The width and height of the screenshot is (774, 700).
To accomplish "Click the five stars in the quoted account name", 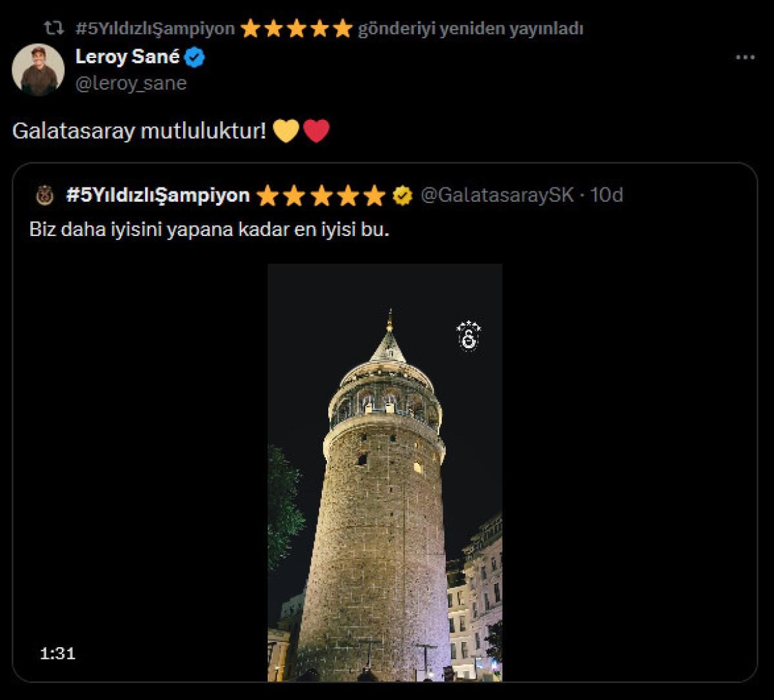I will point(321,195).
